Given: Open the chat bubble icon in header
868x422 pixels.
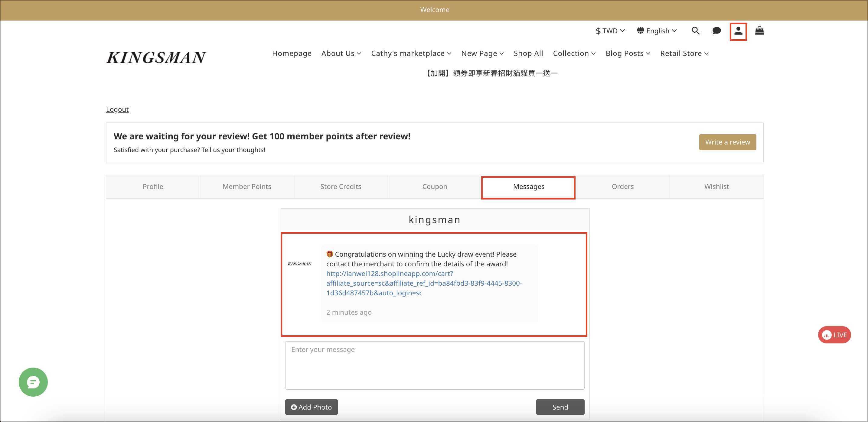Looking at the screenshot, I should (716, 31).
